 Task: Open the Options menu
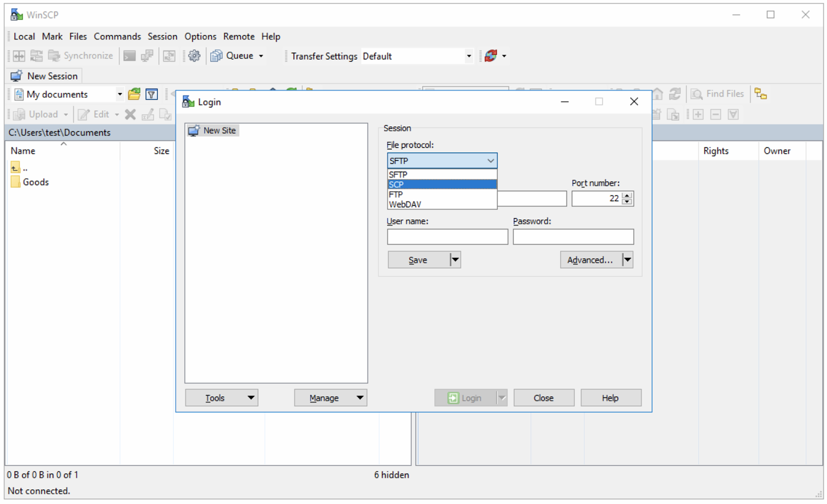click(x=201, y=36)
